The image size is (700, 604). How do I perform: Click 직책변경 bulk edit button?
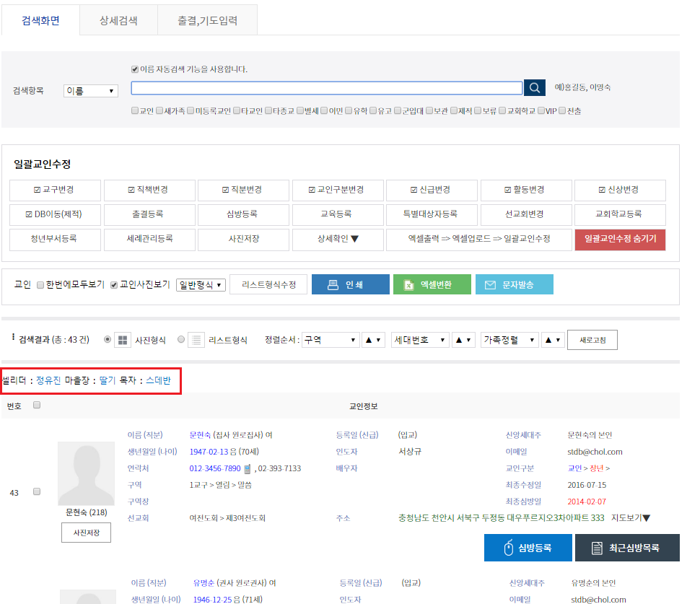pyautogui.click(x=149, y=191)
